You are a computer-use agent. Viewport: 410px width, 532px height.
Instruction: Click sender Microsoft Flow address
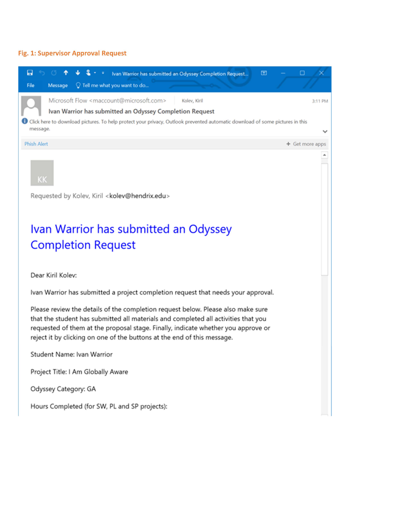tap(107, 101)
